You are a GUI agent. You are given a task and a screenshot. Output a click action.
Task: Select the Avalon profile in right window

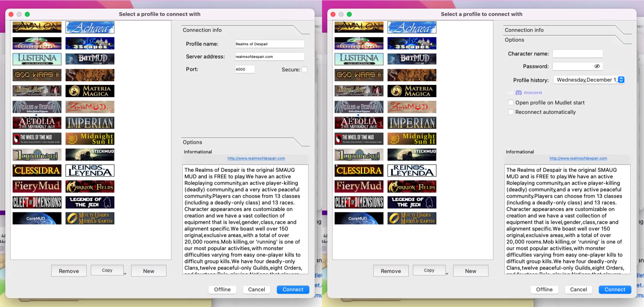click(x=359, y=27)
